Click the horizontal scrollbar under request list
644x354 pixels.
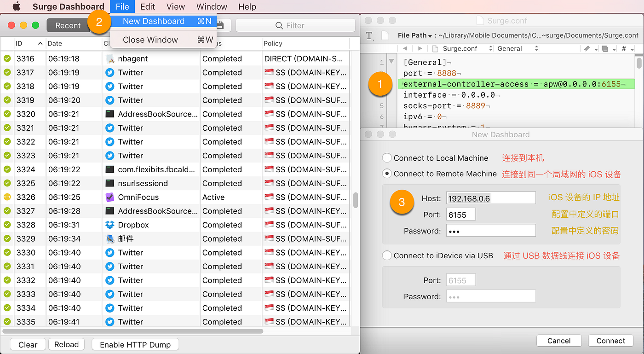point(133,331)
